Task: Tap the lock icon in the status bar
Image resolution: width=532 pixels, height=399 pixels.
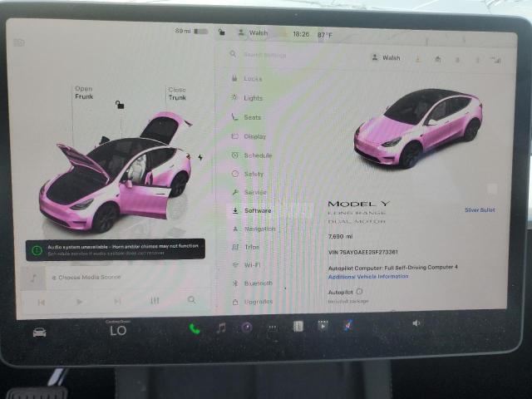Action: (222, 32)
